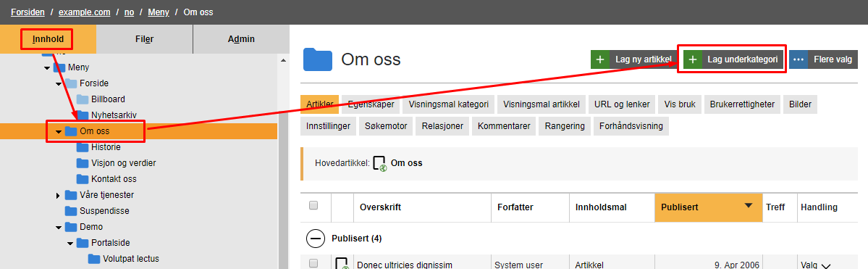Tick the select-all checkbox in table header
The width and height of the screenshot is (868, 269).
tap(313, 206)
